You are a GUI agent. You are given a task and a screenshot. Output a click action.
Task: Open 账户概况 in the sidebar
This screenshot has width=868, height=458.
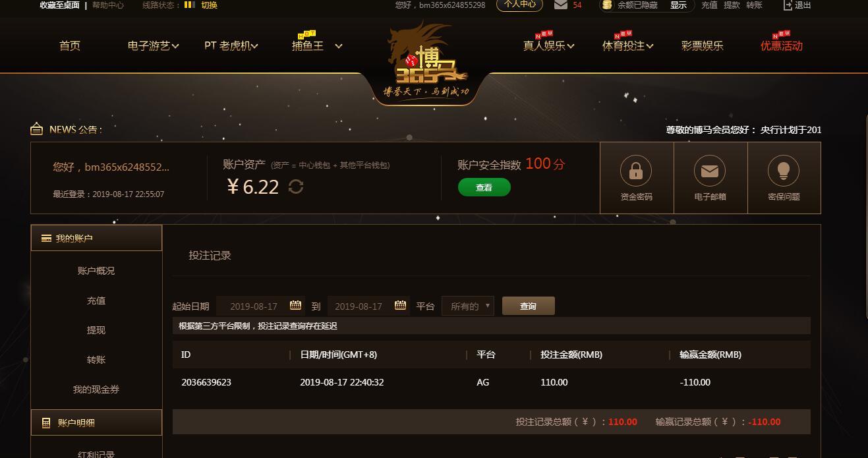pos(96,271)
